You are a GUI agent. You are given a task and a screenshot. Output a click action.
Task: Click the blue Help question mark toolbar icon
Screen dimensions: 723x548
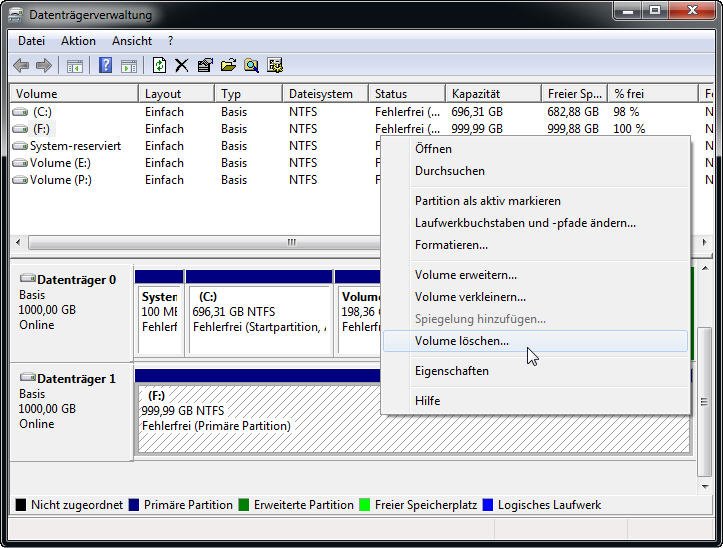click(x=105, y=66)
